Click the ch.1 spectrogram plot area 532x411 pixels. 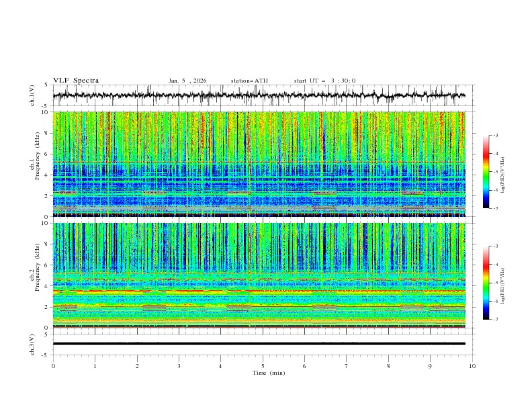point(259,164)
